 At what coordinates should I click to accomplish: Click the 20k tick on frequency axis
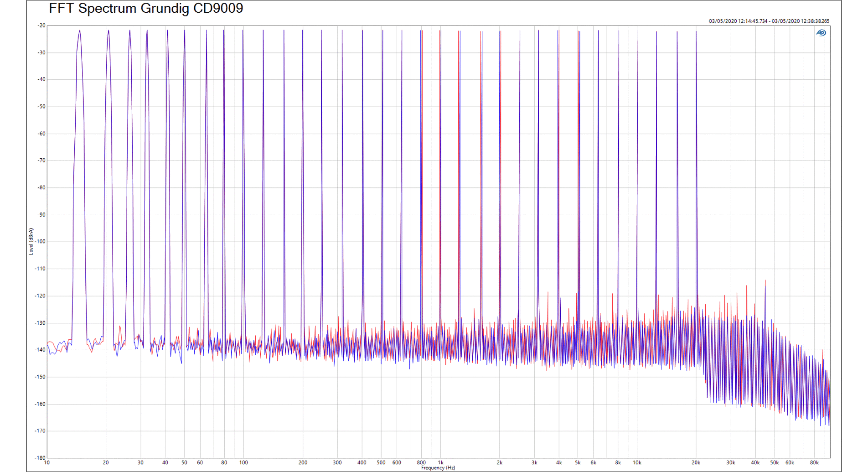[x=696, y=462]
